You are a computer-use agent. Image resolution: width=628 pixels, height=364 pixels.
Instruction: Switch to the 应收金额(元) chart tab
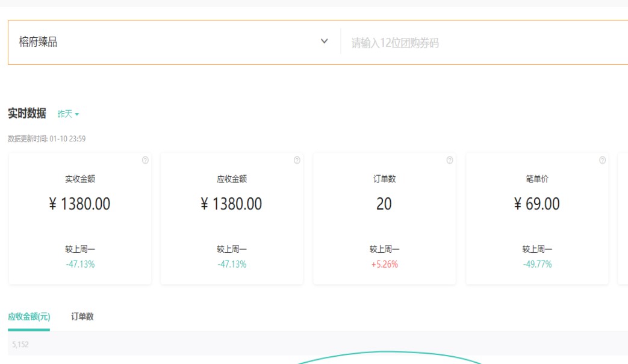point(29,316)
